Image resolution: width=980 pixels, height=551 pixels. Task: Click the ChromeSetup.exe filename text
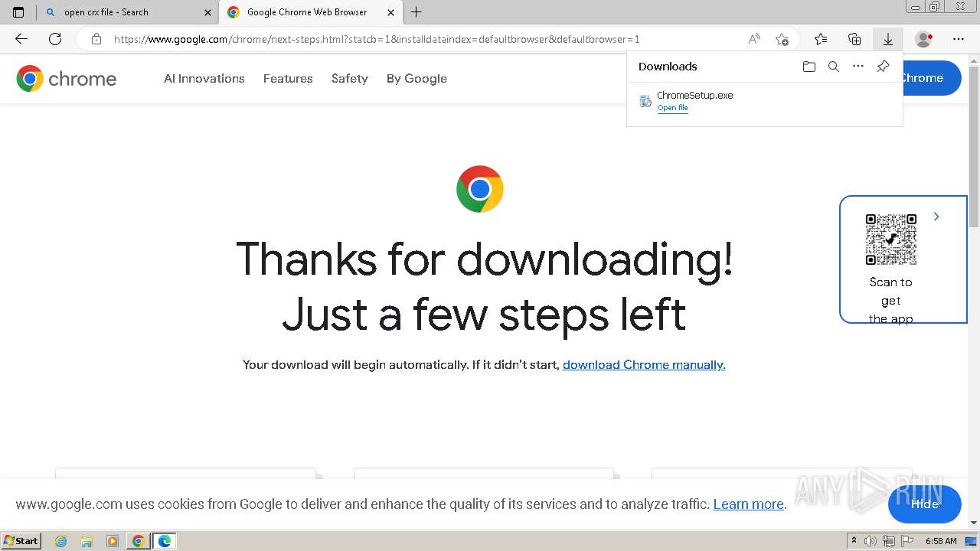(x=695, y=96)
